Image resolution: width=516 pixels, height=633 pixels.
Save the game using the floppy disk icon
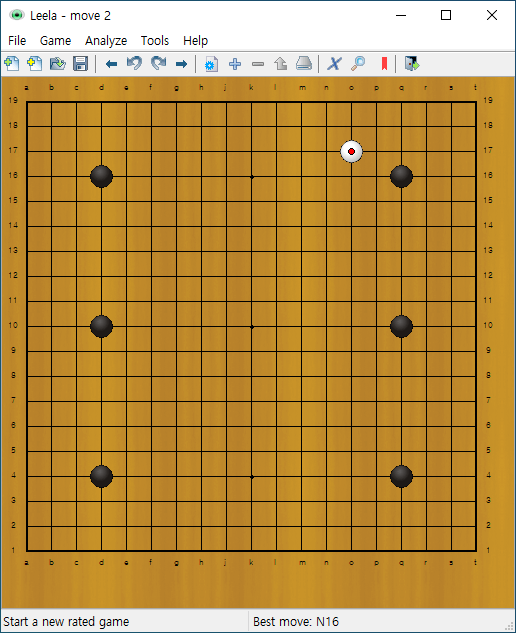click(x=80, y=64)
